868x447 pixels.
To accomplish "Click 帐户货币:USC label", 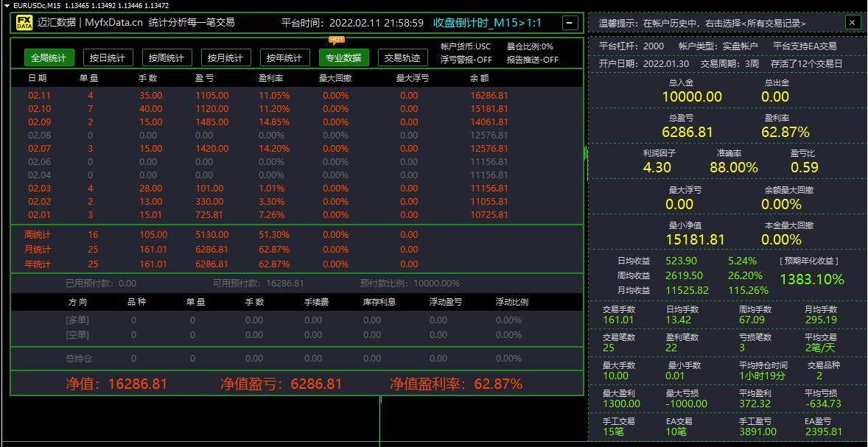I will tap(466, 46).
